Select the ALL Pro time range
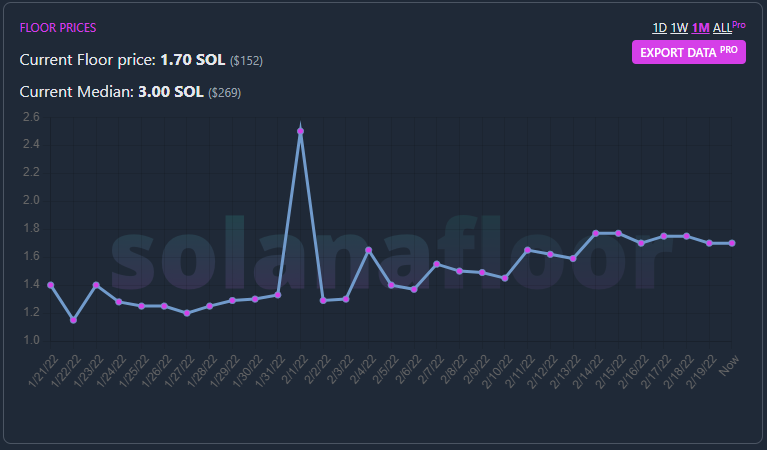The width and height of the screenshot is (767, 450). (x=729, y=27)
